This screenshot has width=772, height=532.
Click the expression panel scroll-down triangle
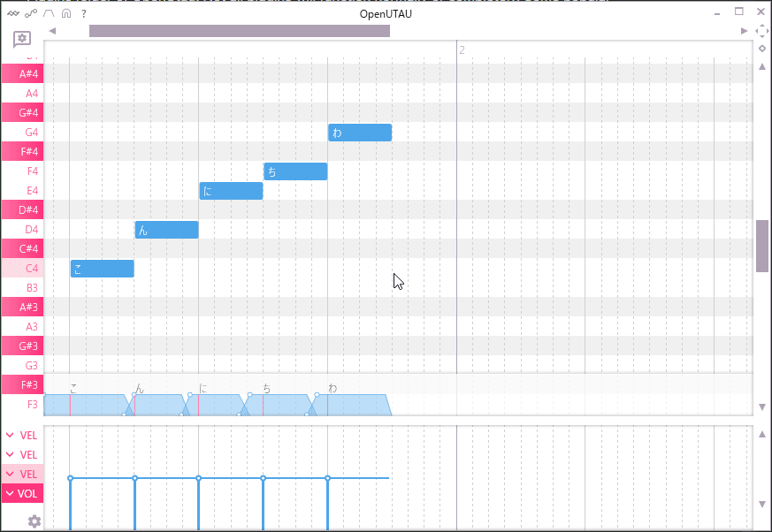[x=762, y=504]
